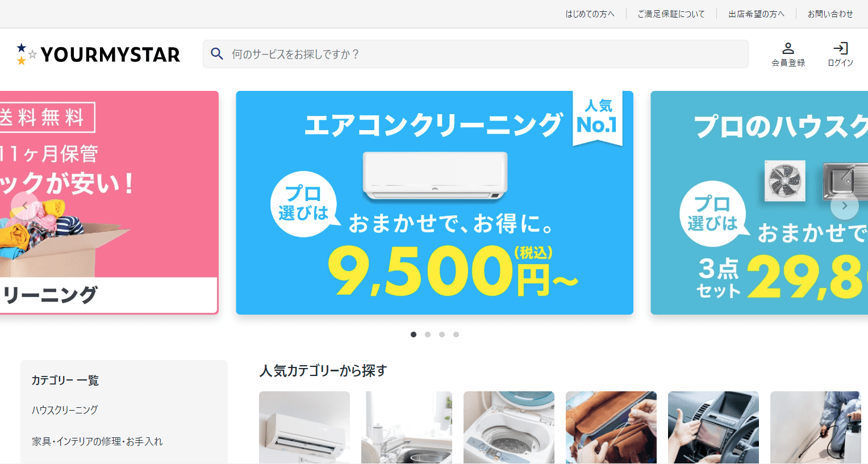Focus the service search input field

pyautogui.click(x=475, y=54)
